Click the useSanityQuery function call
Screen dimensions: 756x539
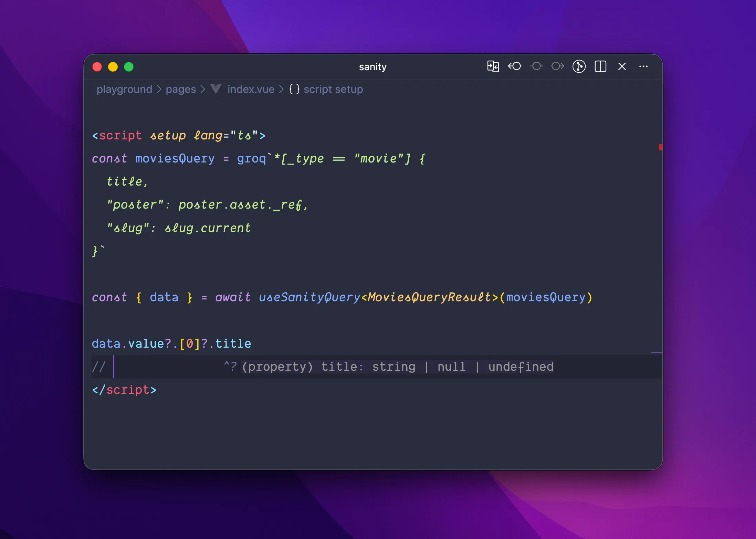tap(309, 297)
